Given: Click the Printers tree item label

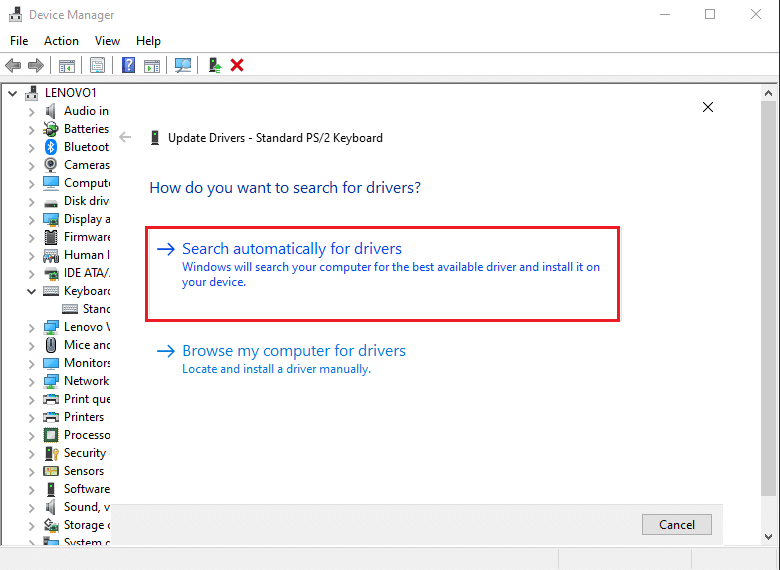Looking at the screenshot, I should coord(84,417).
